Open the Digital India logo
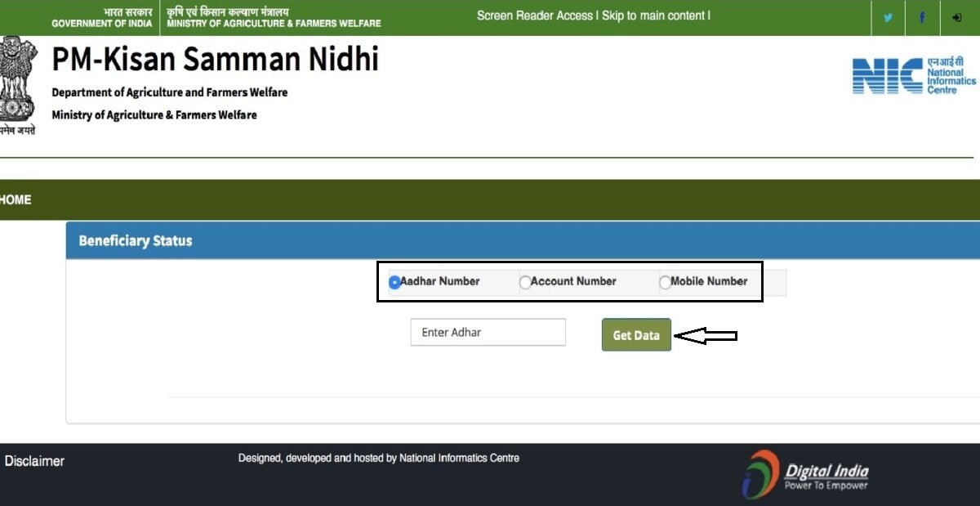Image resolution: width=980 pixels, height=506 pixels. [x=805, y=474]
